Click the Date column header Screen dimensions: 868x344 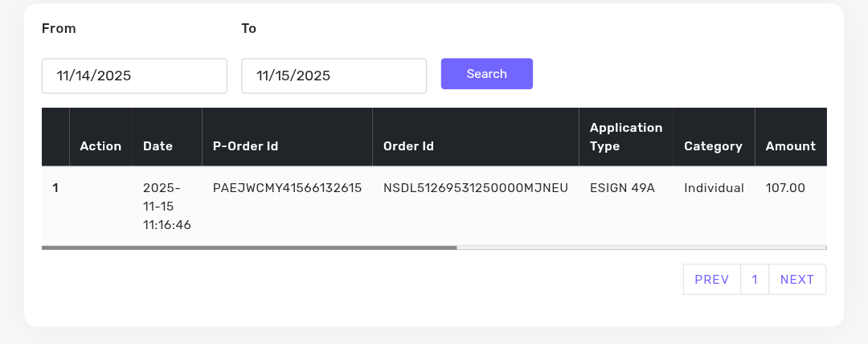pos(158,146)
